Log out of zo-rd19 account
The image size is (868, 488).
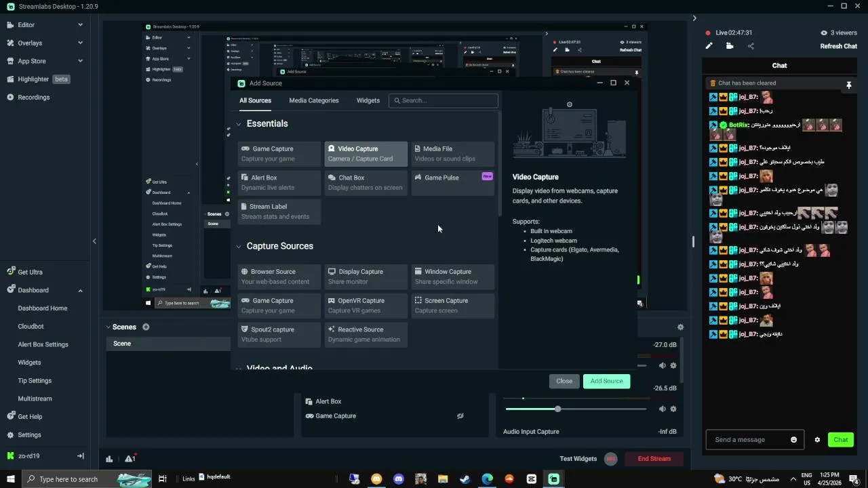coord(80,456)
